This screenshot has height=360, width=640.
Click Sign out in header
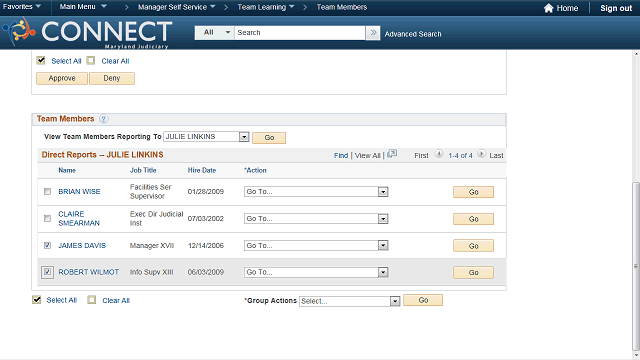pos(616,8)
